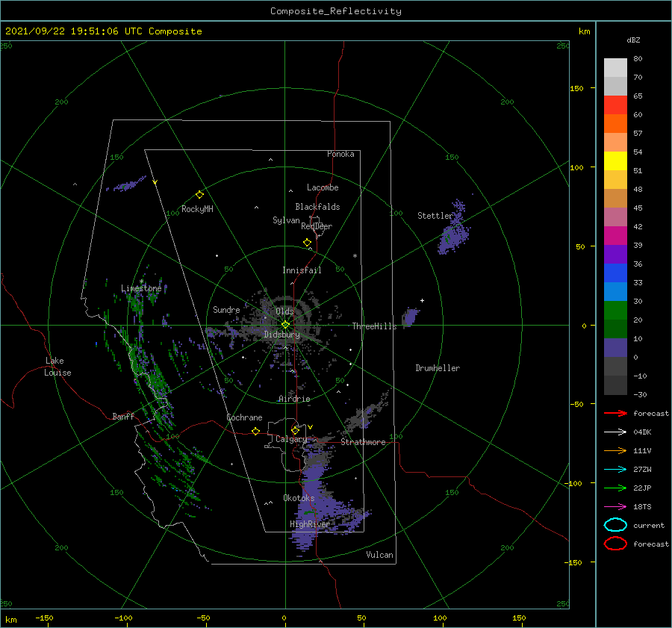Click the yellow radar-center diamond near Didsbury
The image size is (672, 628).
tap(285, 325)
